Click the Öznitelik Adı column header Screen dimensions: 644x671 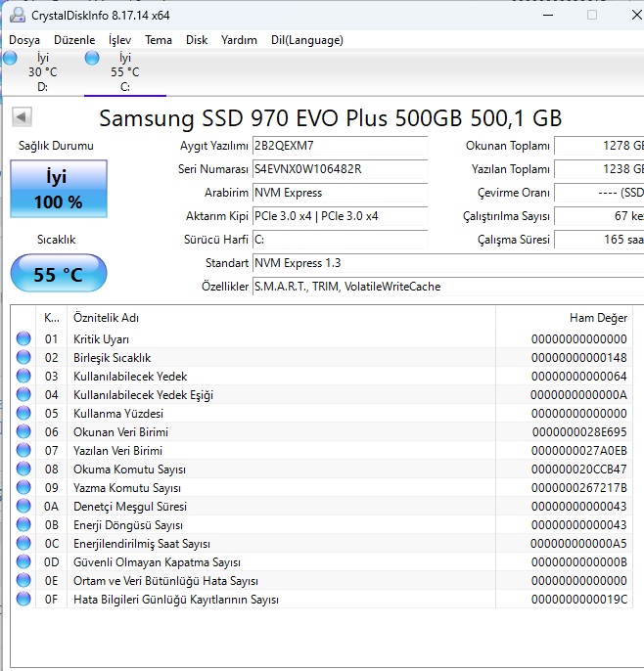tap(281, 318)
